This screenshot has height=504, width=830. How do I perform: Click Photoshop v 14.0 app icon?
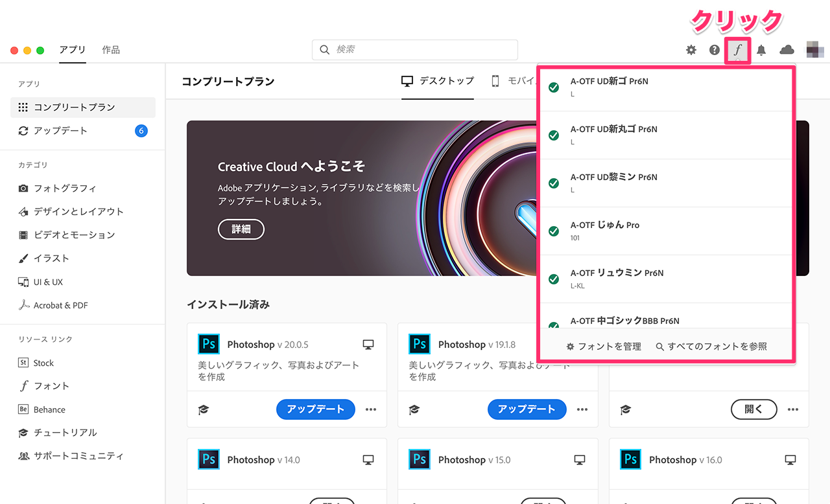point(209,459)
